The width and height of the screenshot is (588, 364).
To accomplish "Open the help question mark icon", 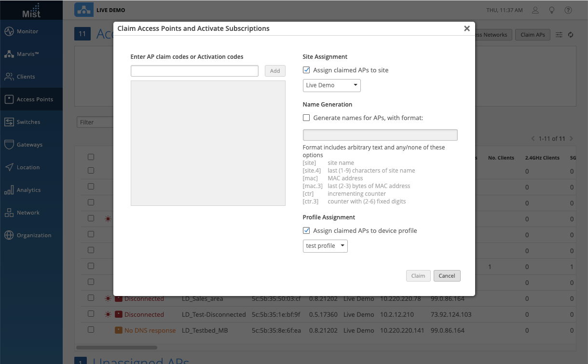I will pyautogui.click(x=568, y=10).
